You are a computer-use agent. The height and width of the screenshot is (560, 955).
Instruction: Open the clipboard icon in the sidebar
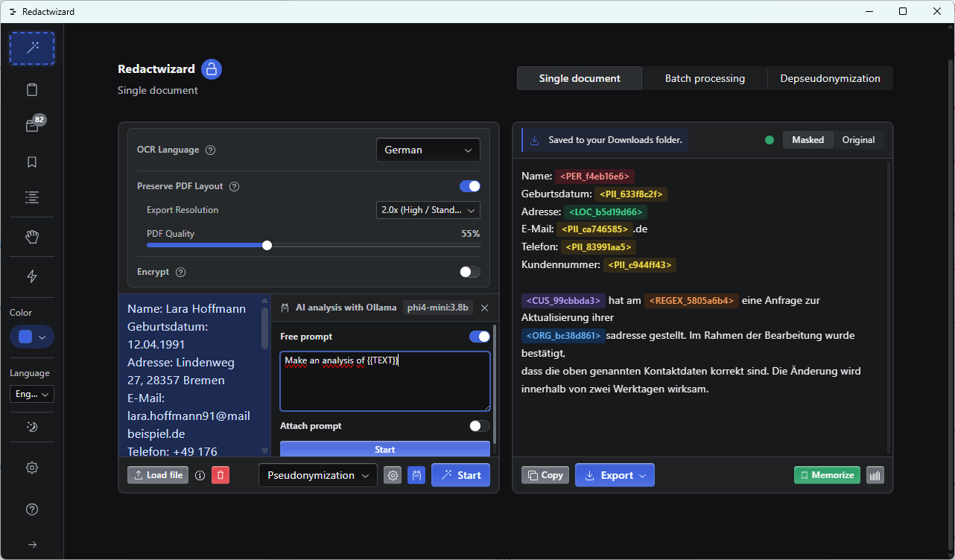pos(32,90)
